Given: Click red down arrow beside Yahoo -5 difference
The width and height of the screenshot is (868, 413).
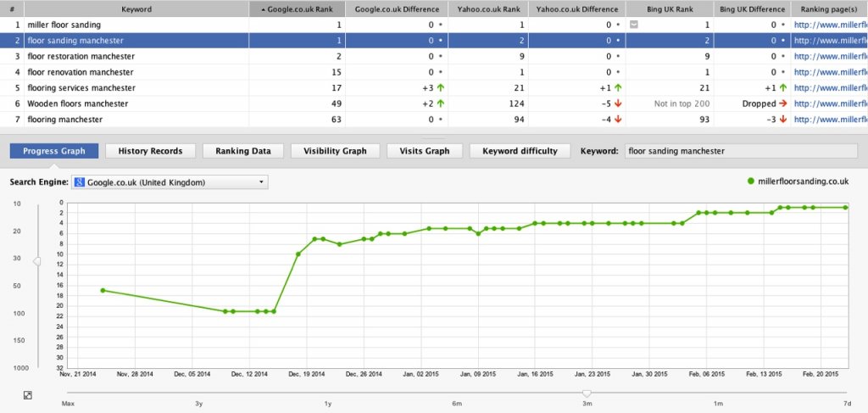Looking at the screenshot, I should (618, 103).
